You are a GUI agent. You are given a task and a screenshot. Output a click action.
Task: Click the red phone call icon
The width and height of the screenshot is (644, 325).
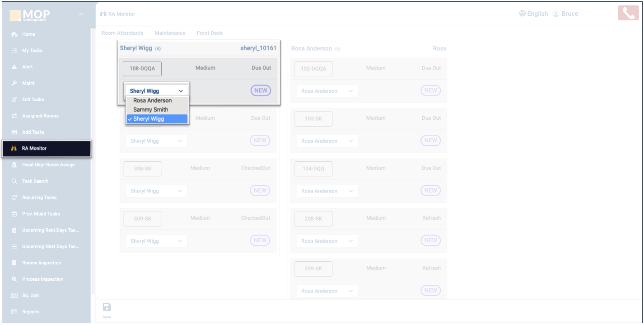(x=628, y=13)
